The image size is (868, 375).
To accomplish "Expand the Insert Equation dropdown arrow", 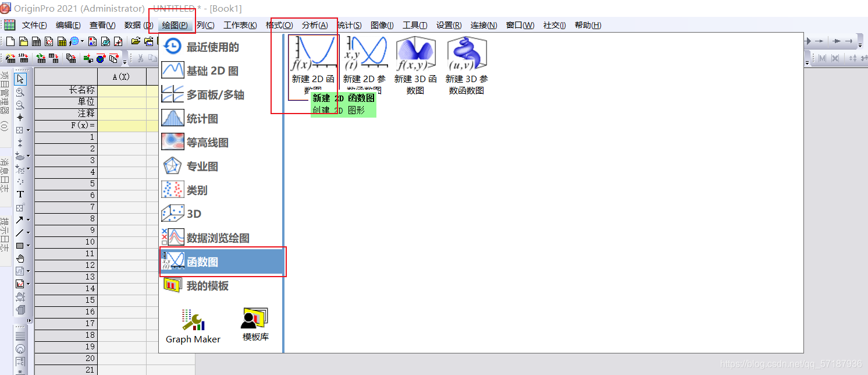I will (28, 271).
